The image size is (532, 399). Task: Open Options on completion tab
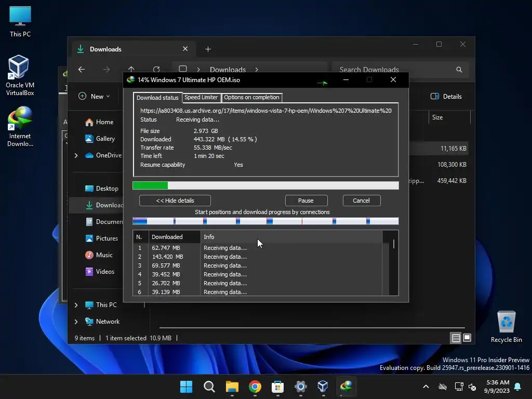[251, 97]
